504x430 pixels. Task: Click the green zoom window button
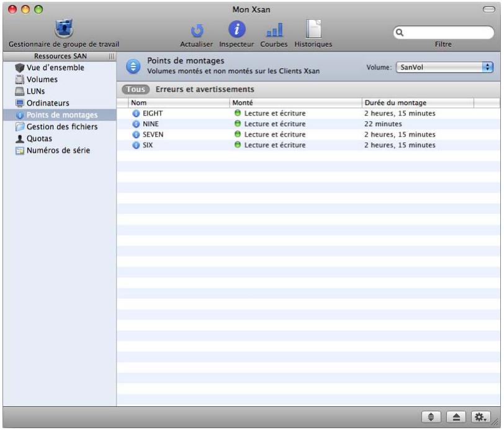point(38,9)
